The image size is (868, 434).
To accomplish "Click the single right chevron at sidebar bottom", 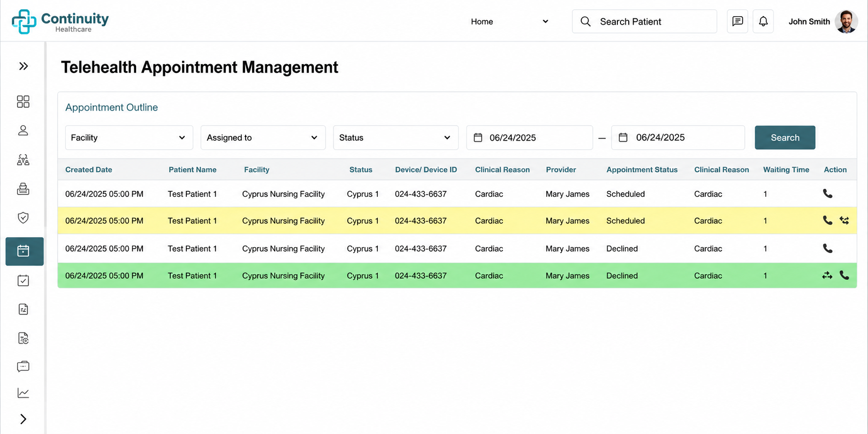I will (x=23, y=419).
